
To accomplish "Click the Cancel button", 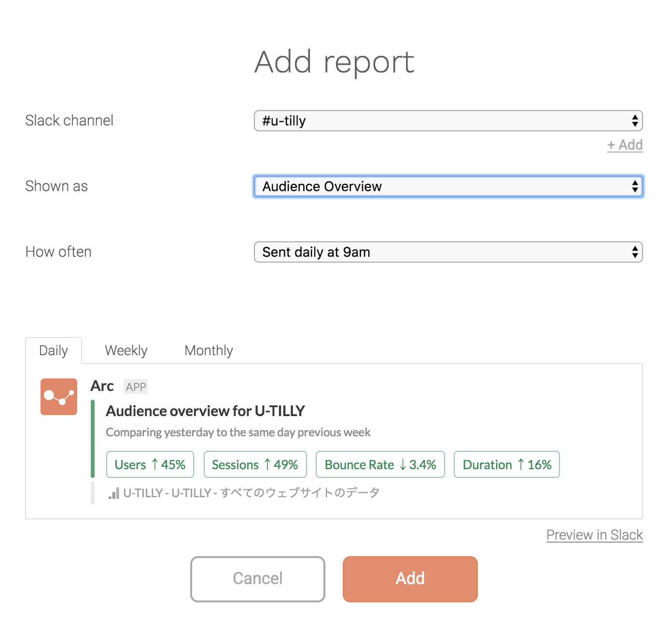I will [x=258, y=579].
